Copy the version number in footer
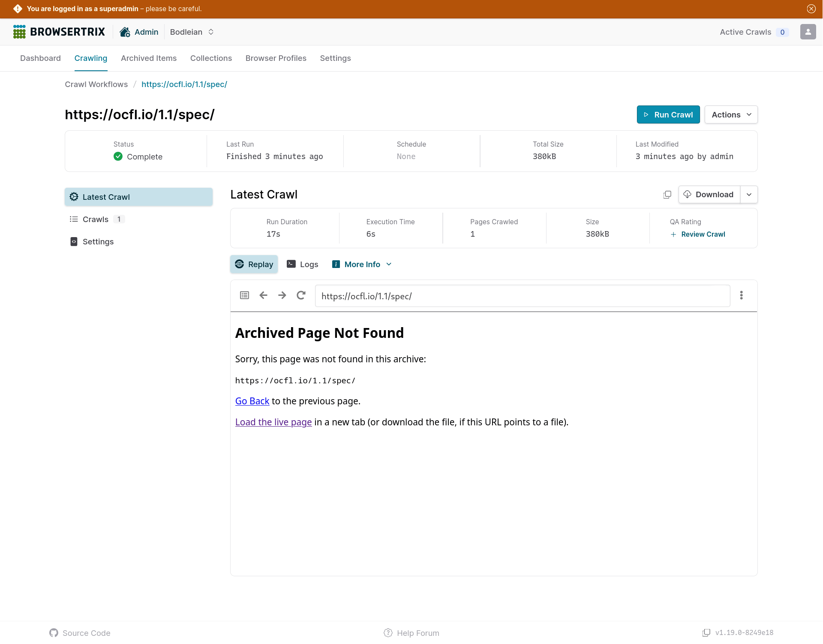 tap(706, 633)
